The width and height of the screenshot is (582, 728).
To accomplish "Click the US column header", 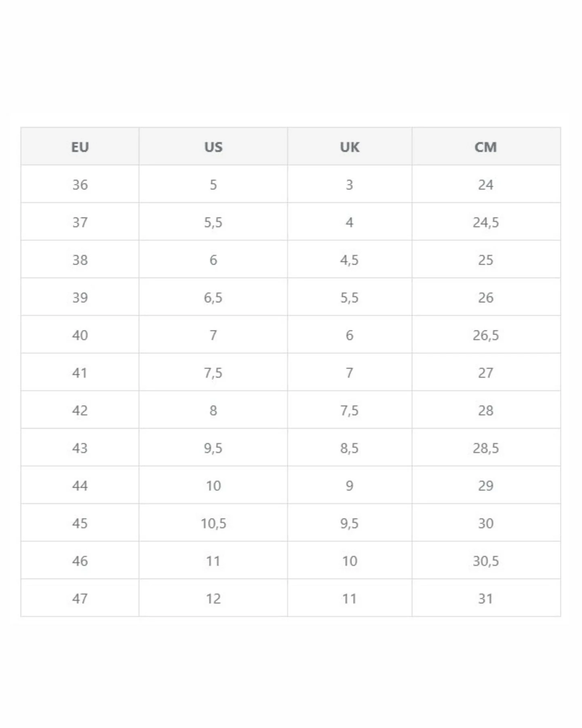I will [x=213, y=146].
